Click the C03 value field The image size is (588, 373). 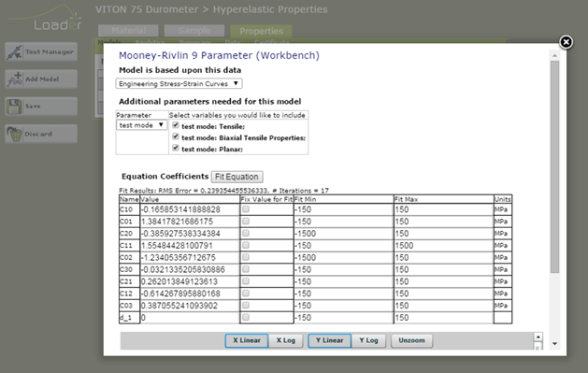[190, 306]
